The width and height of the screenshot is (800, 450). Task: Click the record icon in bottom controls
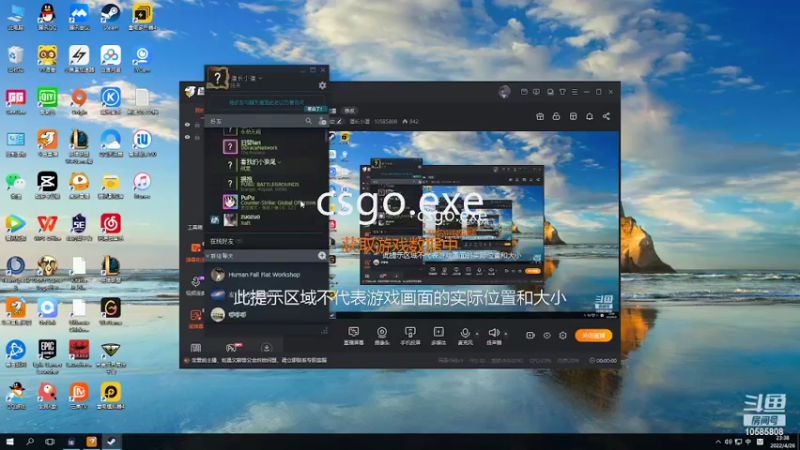(530, 335)
